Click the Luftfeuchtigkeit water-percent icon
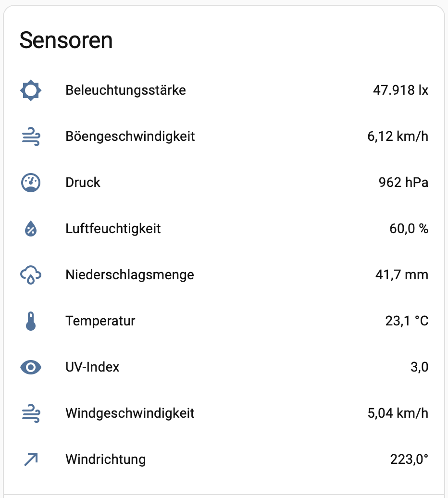The image size is (448, 498). [x=31, y=229]
